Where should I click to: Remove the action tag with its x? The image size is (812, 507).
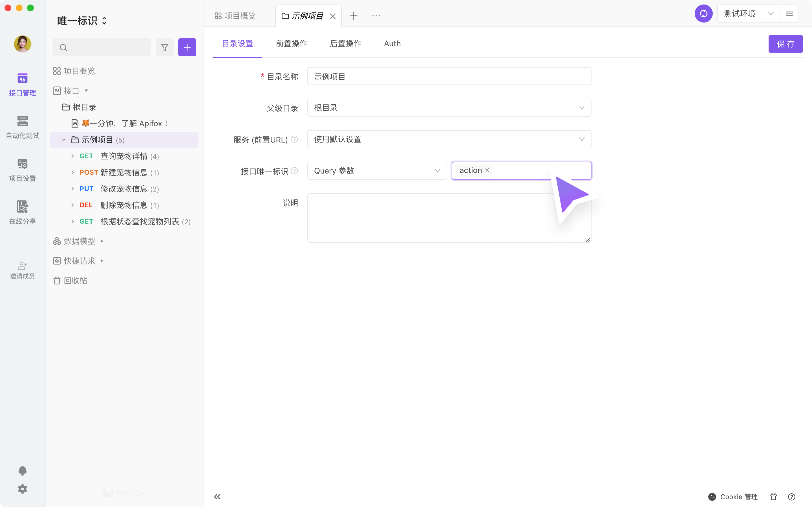click(487, 170)
